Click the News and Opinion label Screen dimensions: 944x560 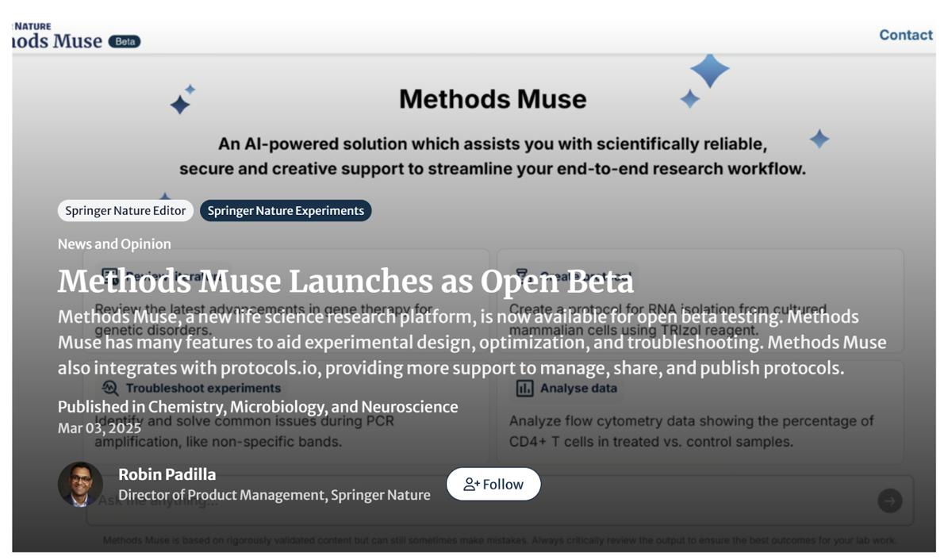114,244
